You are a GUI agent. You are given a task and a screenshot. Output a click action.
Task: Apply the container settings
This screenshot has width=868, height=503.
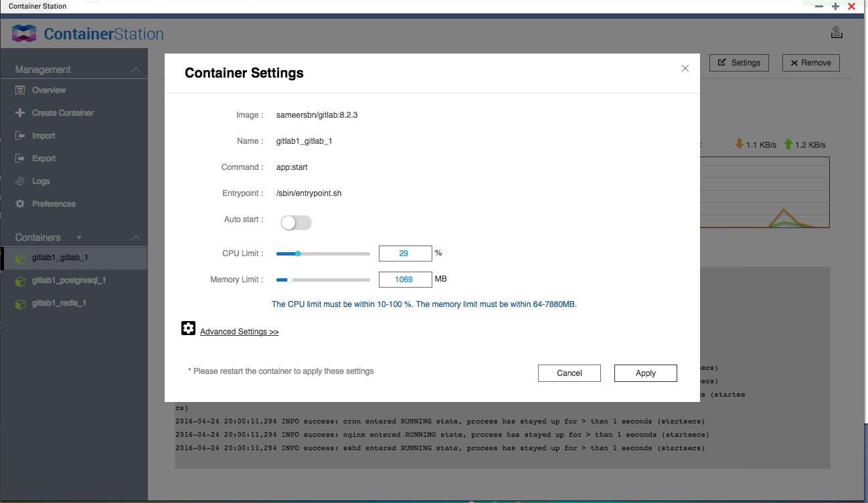(x=644, y=373)
